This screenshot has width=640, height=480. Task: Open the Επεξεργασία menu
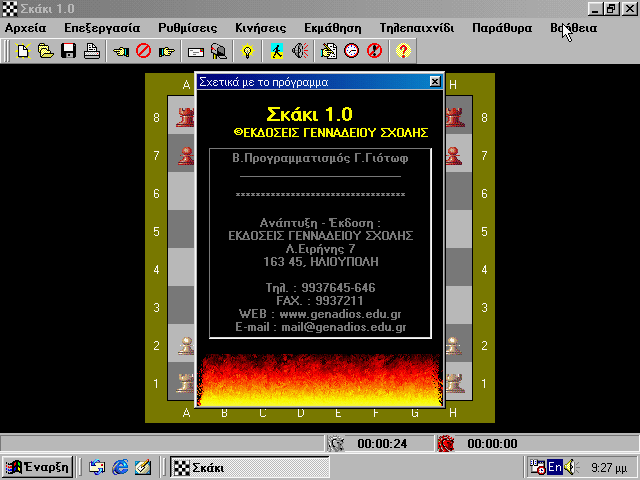[x=102, y=28]
